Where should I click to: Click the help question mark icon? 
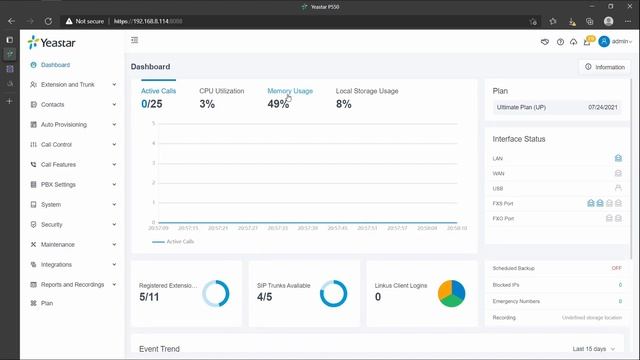(x=560, y=42)
